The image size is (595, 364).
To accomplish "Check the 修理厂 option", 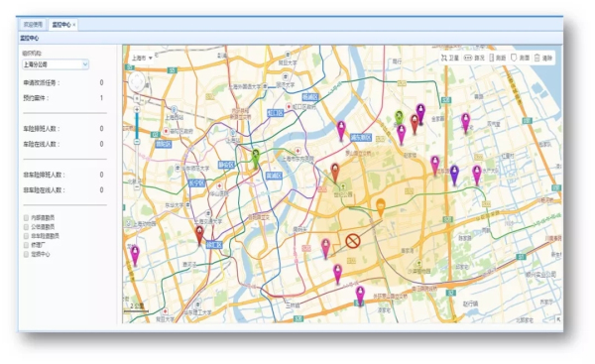I will (x=26, y=245).
